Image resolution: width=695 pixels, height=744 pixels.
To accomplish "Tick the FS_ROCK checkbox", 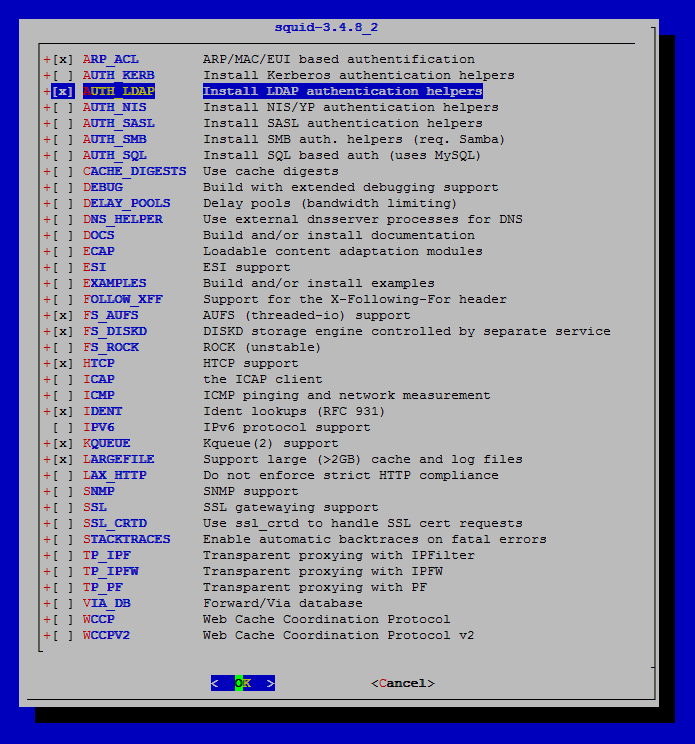I will pos(63,347).
